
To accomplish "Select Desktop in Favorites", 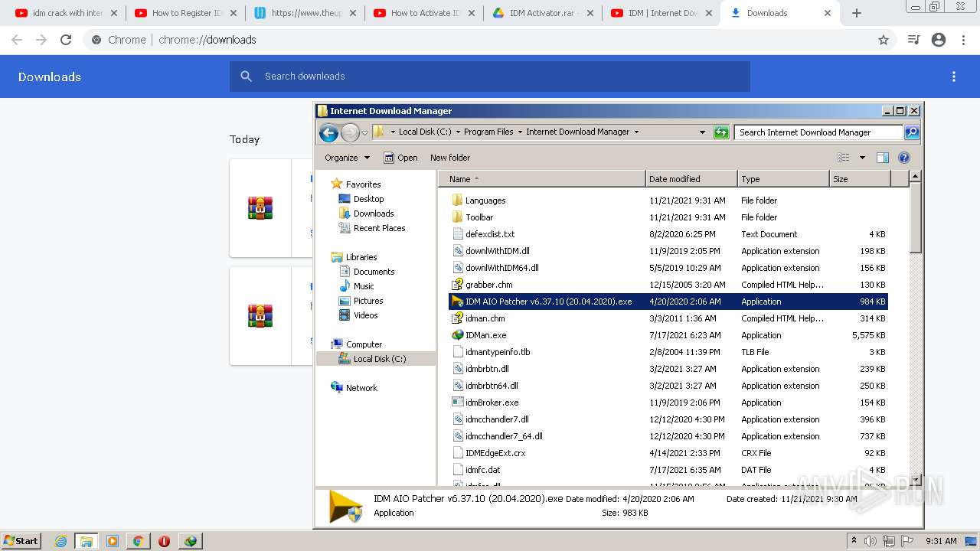I will (367, 199).
